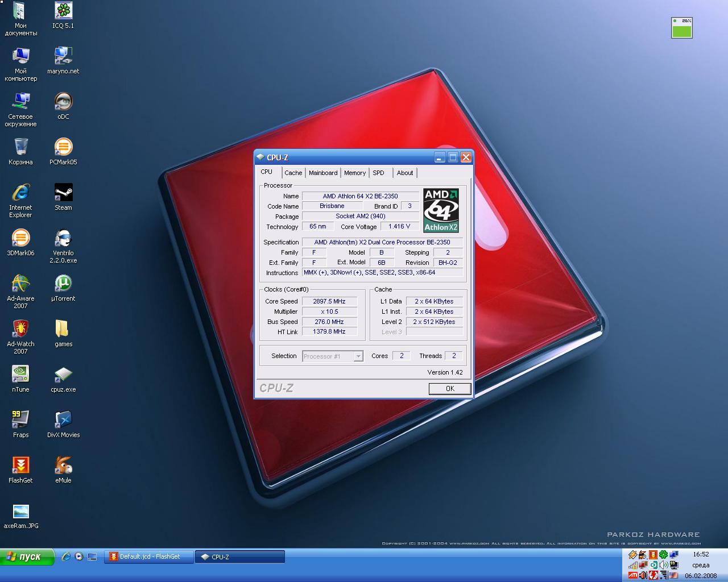Click the OK button in CPU-Z

(x=450, y=389)
